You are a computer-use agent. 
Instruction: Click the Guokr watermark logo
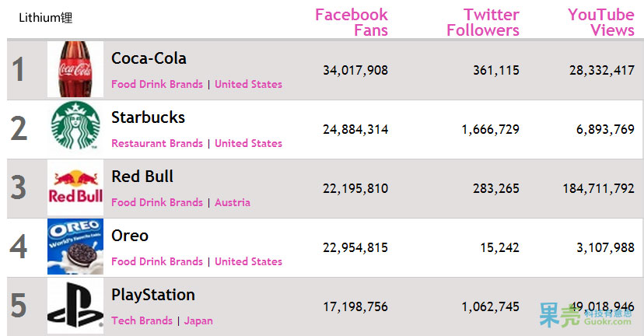586,315
